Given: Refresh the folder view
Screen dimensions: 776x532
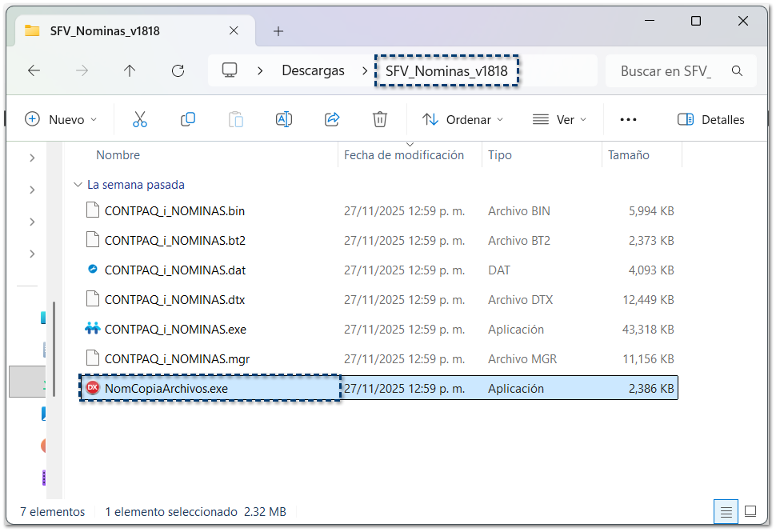Looking at the screenshot, I should [178, 70].
